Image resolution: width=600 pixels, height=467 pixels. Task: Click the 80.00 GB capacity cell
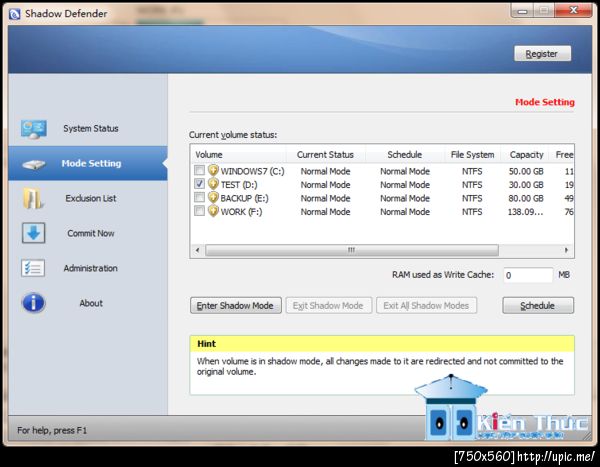coord(526,198)
